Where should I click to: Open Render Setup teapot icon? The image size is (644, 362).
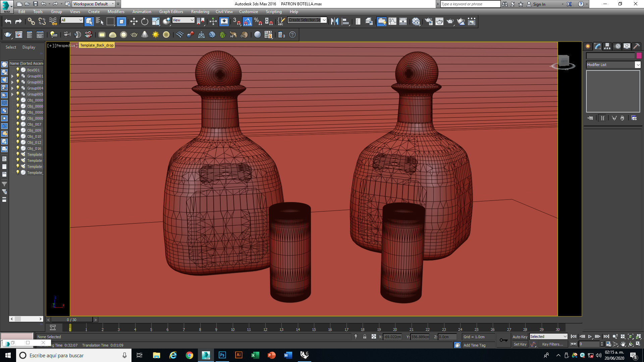pyautogui.click(x=428, y=21)
